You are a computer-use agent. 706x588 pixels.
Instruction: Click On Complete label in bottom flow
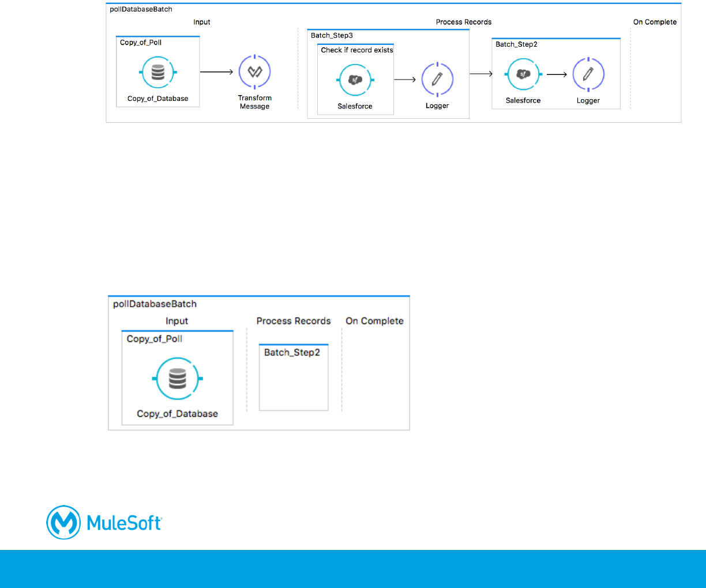pyautogui.click(x=374, y=321)
